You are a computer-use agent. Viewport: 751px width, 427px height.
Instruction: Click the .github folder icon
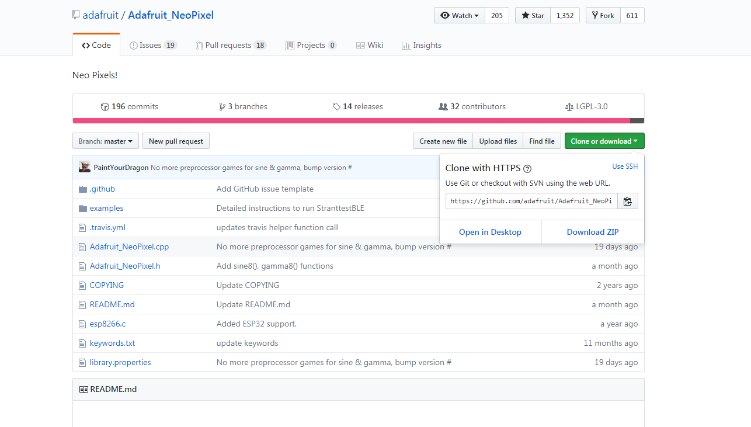pos(82,189)
